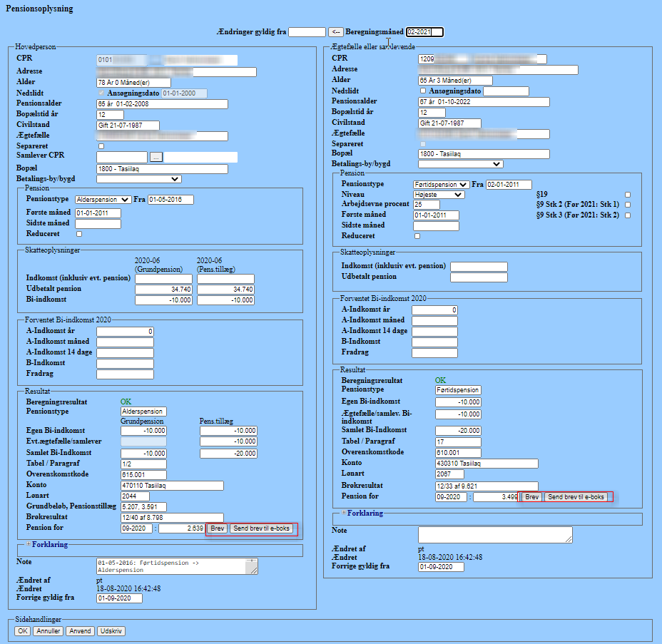Open the Niveau Højeste dropdown
Viewport: 662px width, 644px height.
439,195
